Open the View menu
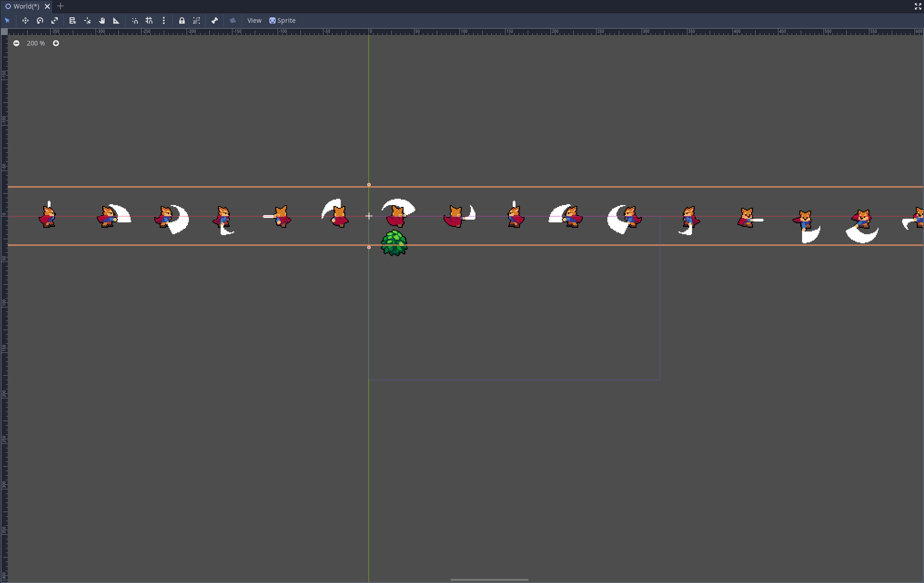 [254, 20]
